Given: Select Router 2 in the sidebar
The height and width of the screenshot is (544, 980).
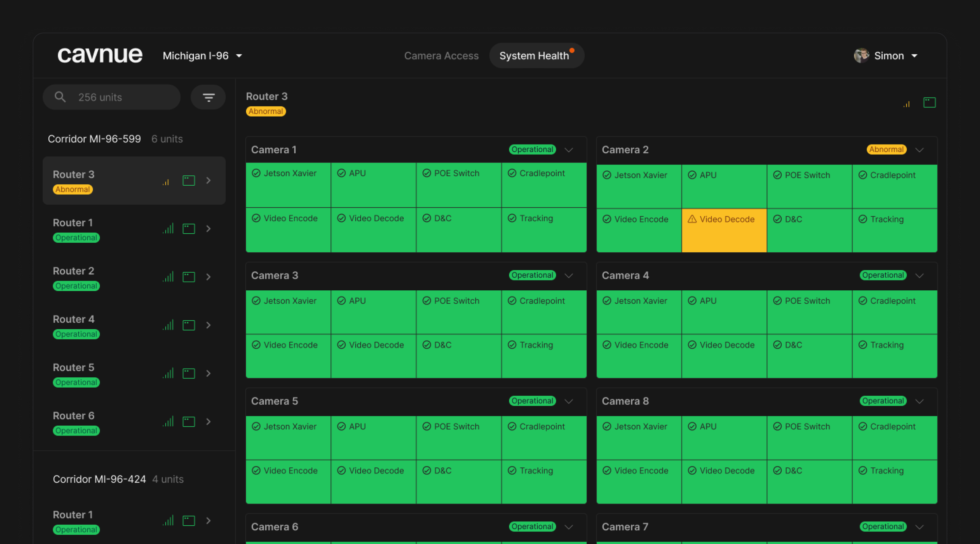Looking at the screenshot, I should tap(134, 277).
